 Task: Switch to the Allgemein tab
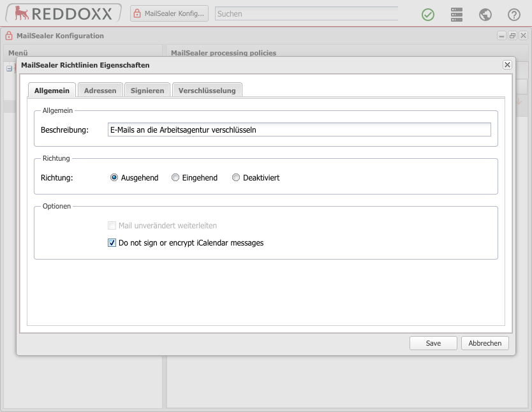52,90
